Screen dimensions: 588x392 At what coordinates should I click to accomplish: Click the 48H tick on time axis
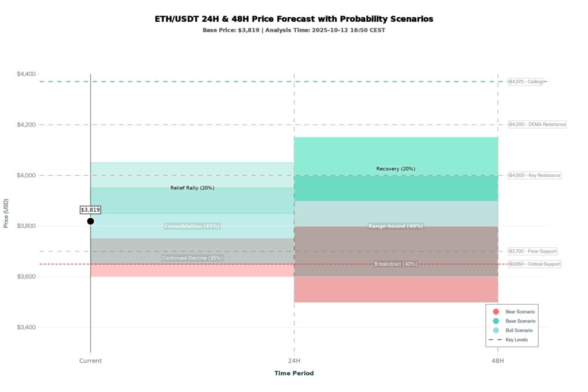498,361
